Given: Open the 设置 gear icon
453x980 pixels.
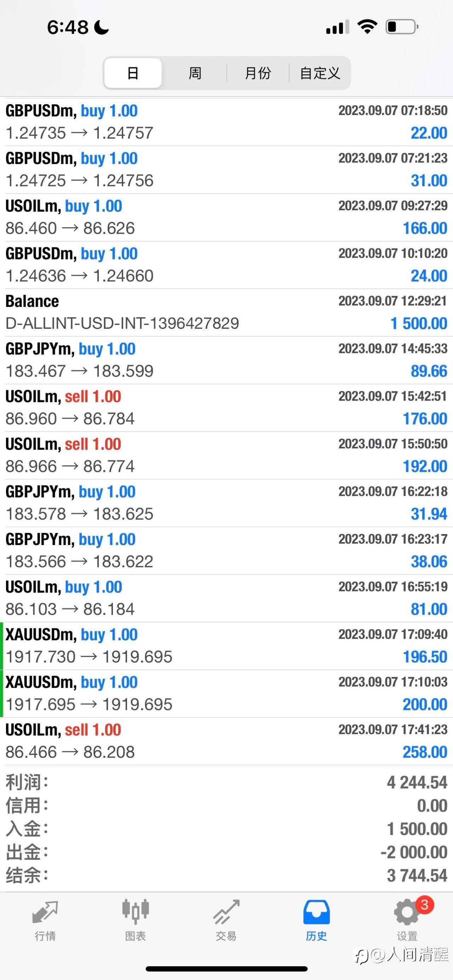Looking at the screenshot, I should click(407, 912).
